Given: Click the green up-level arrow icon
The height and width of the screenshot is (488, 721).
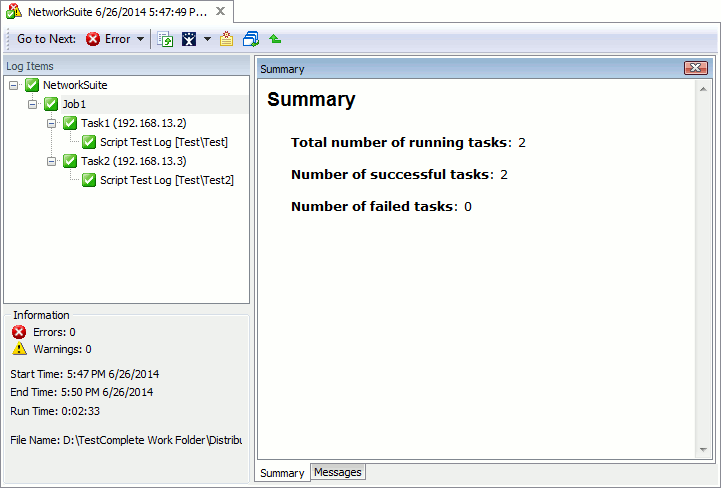Looking at the screenshot, I should click(275, 39).
